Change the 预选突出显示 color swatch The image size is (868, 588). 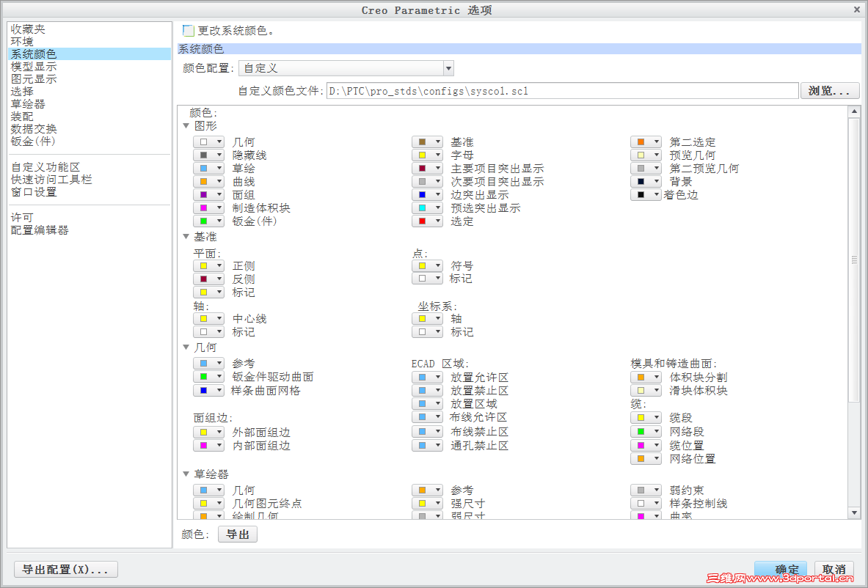(427, 208)
